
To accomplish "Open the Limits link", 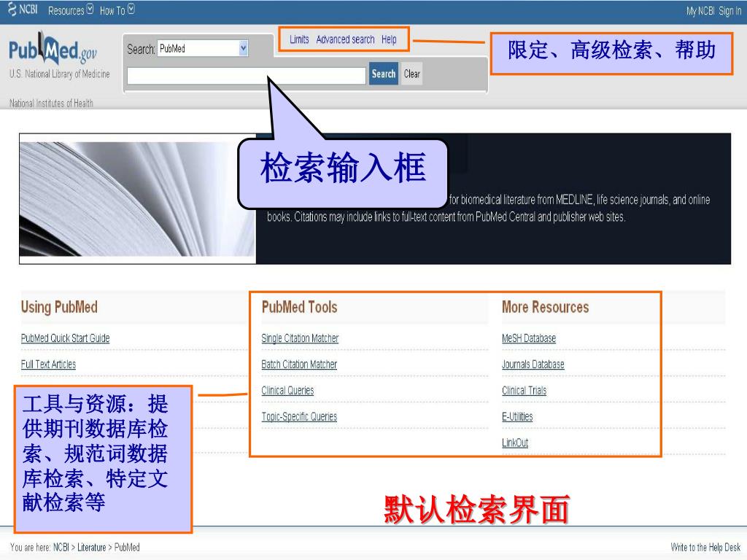I will click(299, 39).
